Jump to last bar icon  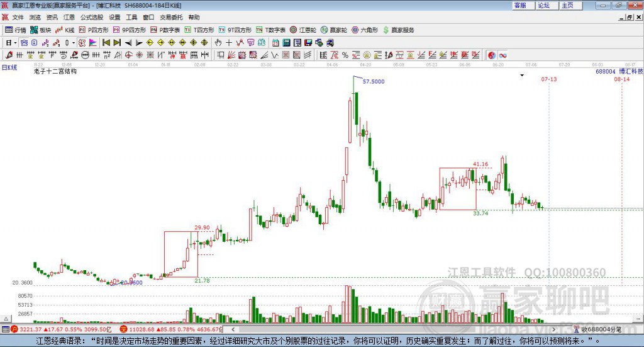(x=117, y=43)
